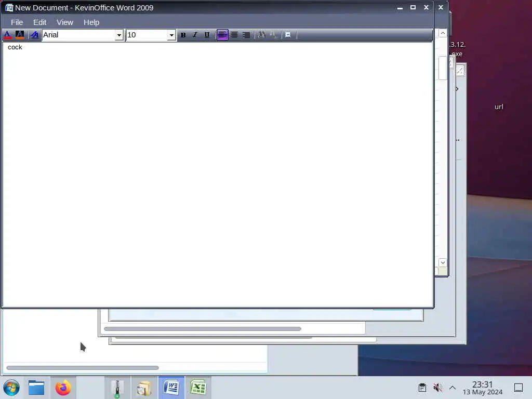Minimize the KevinOffice Word window
Image resolution: width=532 pixels, height=399 pixels.
pos(400,7)
